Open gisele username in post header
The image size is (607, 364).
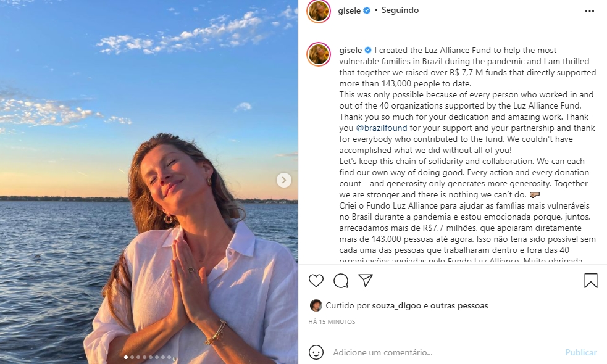tap(349, 11)
